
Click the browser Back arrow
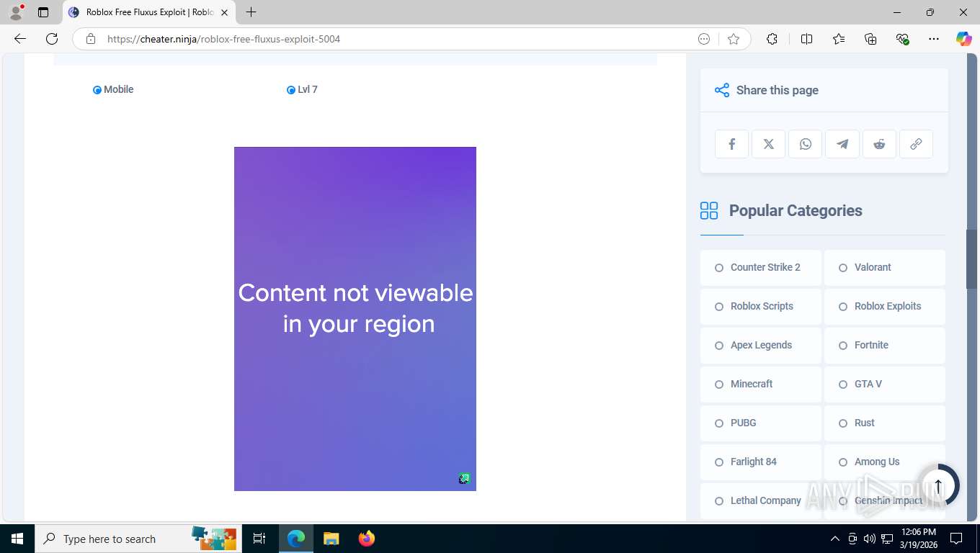[x=20, y=39]
